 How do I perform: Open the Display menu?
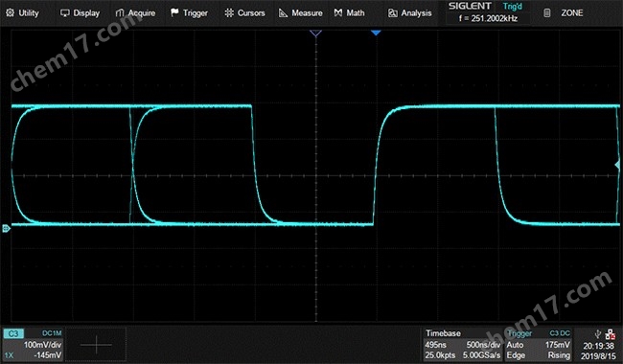coord(80,13)
